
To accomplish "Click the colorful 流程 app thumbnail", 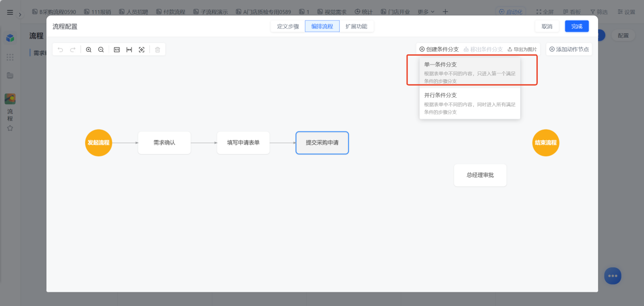I will pyautogui.click(x=10, y=99).
